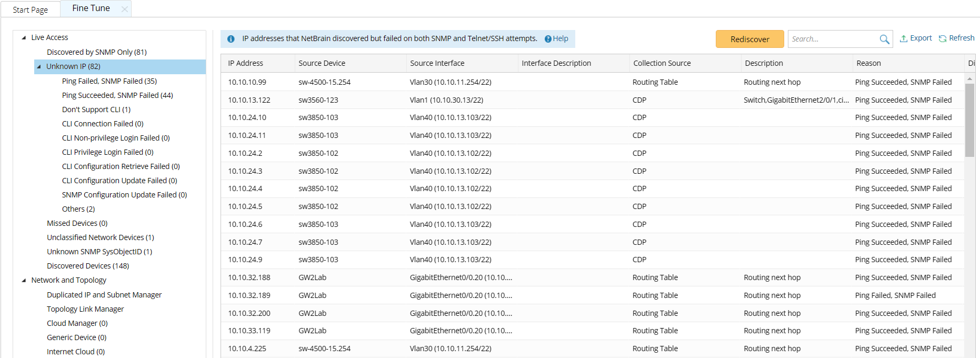
Task: Click the Help question mark icon
Action: tap(548, 39)
